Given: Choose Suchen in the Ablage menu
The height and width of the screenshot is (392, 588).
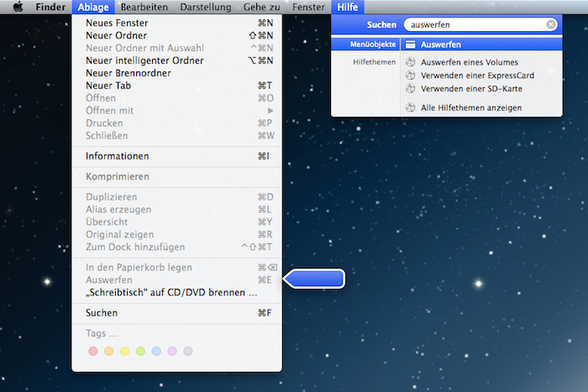Looking at the screenshot, I should pyautogui.click(x=176, y=313).
